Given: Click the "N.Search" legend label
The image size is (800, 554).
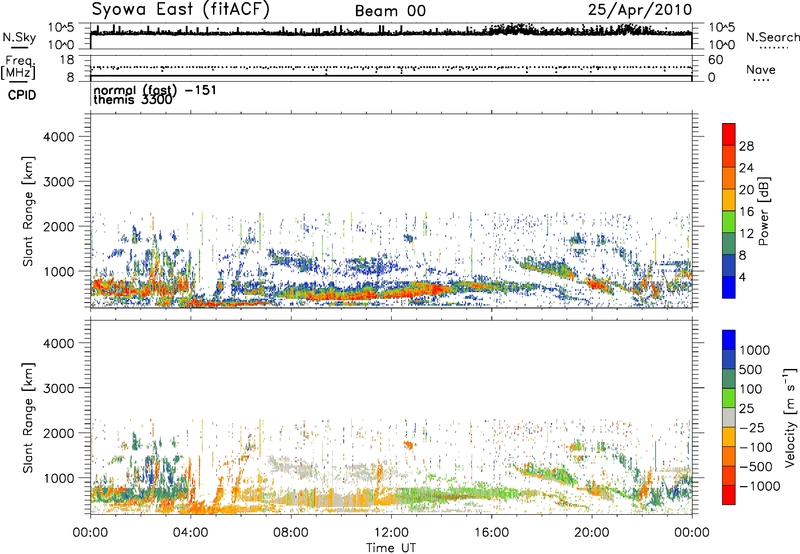Looking at the screenshot, I should pos(773,37).
